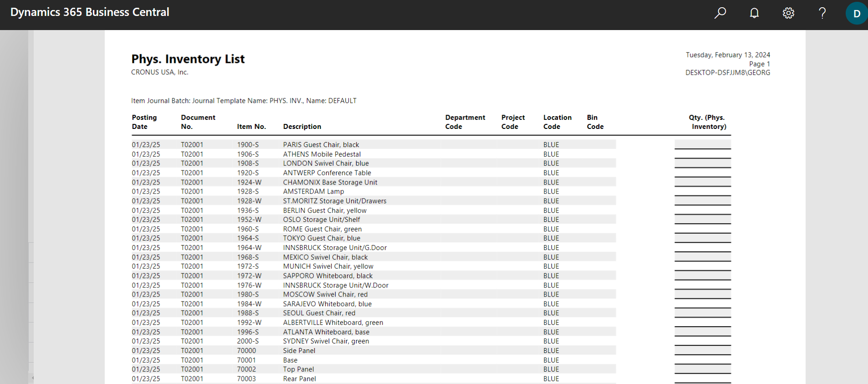The height and width of the screenshot is (384, 868).
Task: Click the date Tuesday, February 13, 2024
Action: [x=728, y=55]
